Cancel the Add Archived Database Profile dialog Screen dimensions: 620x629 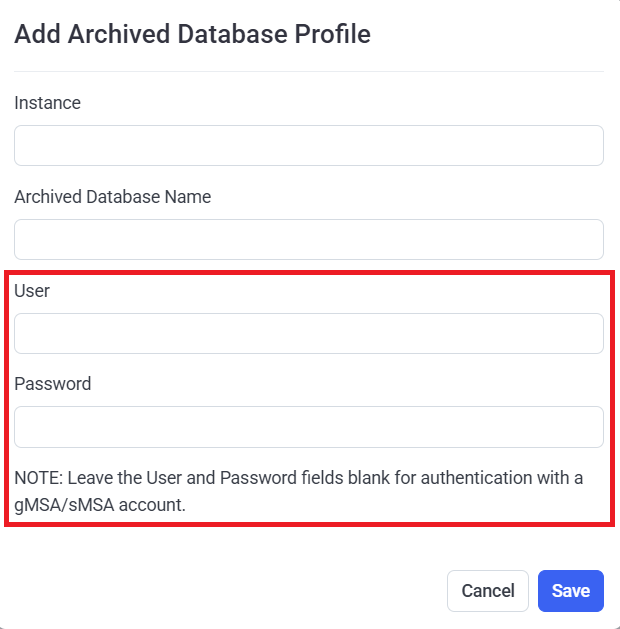487,591
